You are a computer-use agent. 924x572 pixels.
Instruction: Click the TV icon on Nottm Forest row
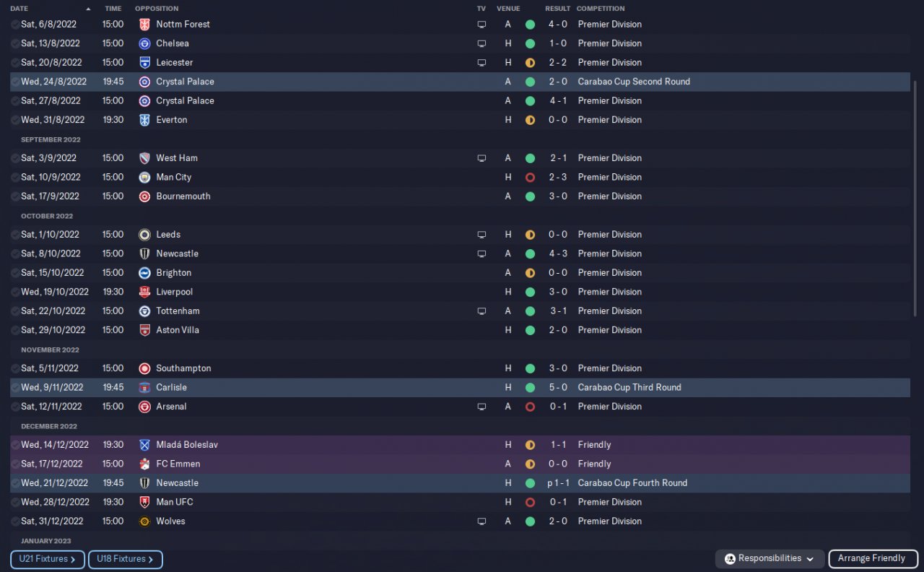tap(481, 25)
